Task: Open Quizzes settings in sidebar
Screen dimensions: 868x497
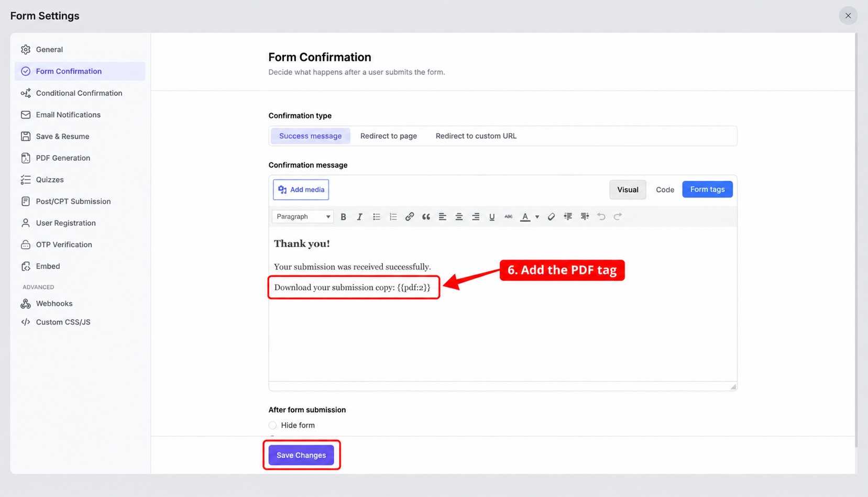Action: point(80,180)
